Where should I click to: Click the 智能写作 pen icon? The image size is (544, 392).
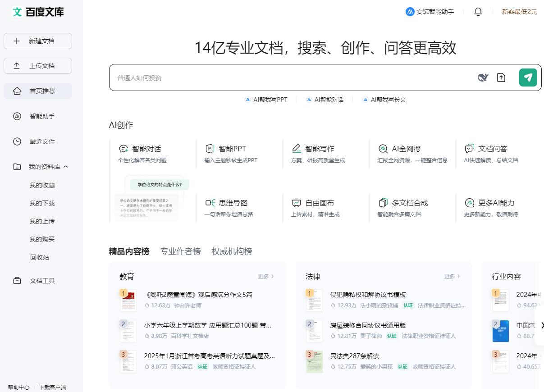[x=296, y=149]
